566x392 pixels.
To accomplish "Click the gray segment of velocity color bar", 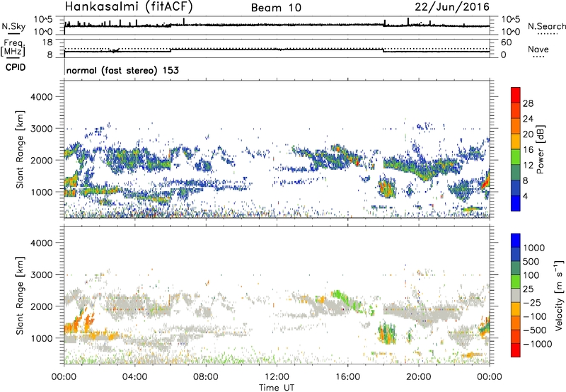I will pos(516,295).
